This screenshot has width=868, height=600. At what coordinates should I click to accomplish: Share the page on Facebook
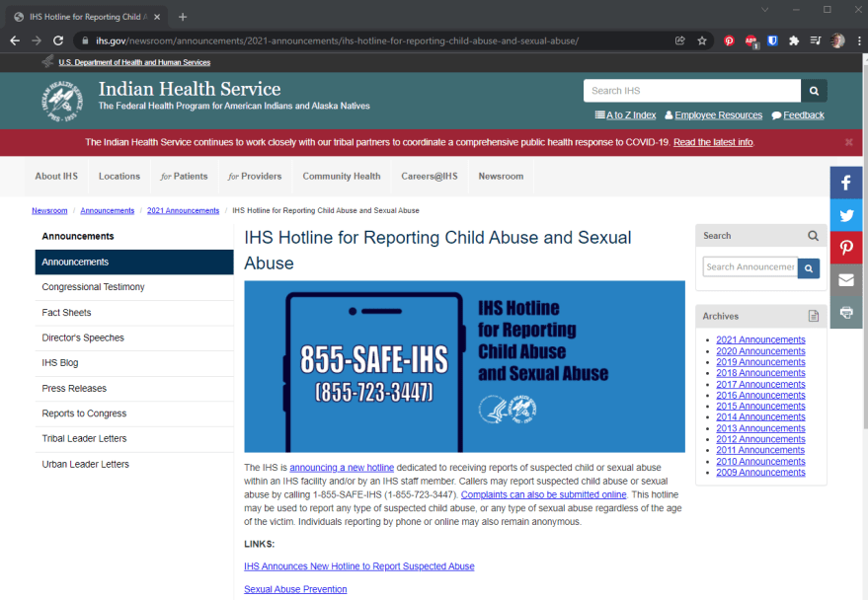[846, 183]
